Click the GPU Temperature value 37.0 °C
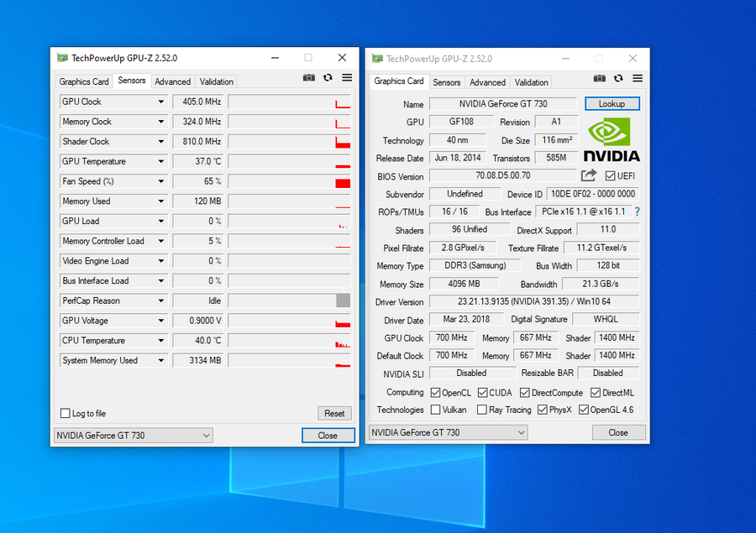The height and width of the screenshot is (533, 756). pos(198,161)
